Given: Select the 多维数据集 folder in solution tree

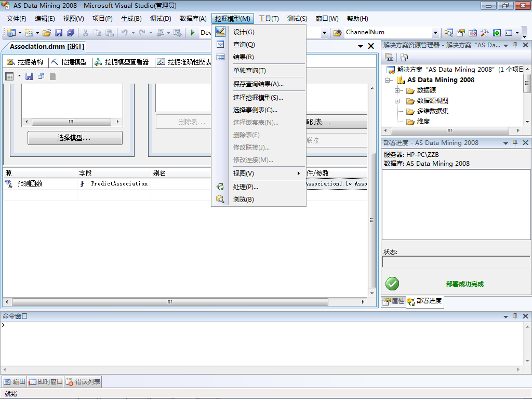Looking at the screenshot, I should coord(428,111).
